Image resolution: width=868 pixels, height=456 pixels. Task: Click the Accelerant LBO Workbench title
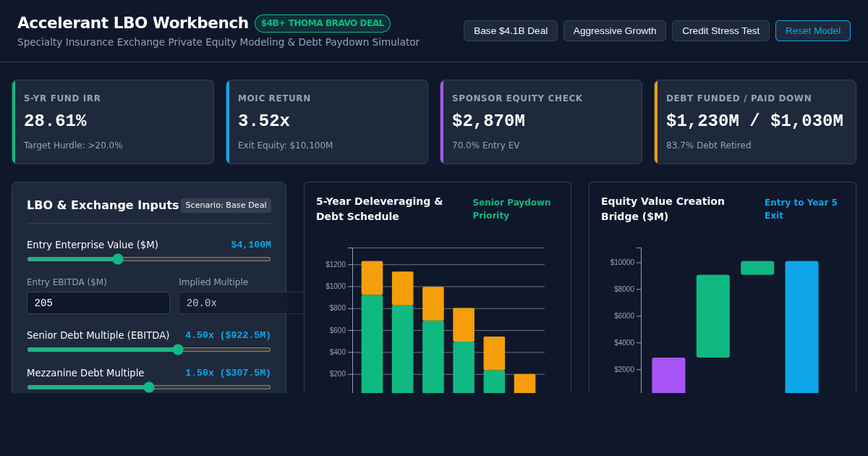[133, 23]
